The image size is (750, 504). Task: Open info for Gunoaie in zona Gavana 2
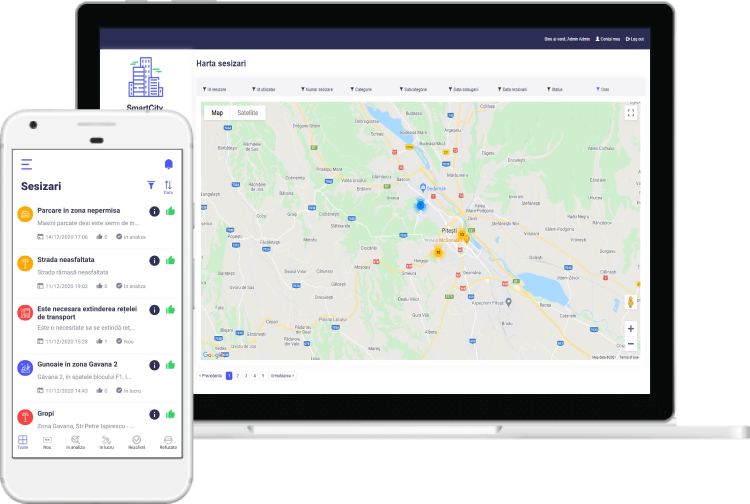coord(154,365)
